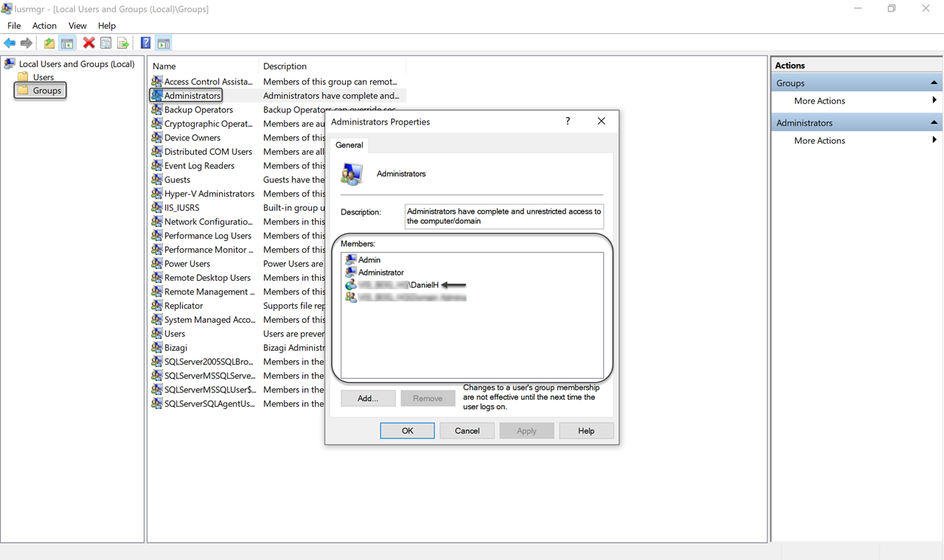Toggle Show/Hide Console Tree toolbar icon

pyautogui.click(x=67, y=43)
